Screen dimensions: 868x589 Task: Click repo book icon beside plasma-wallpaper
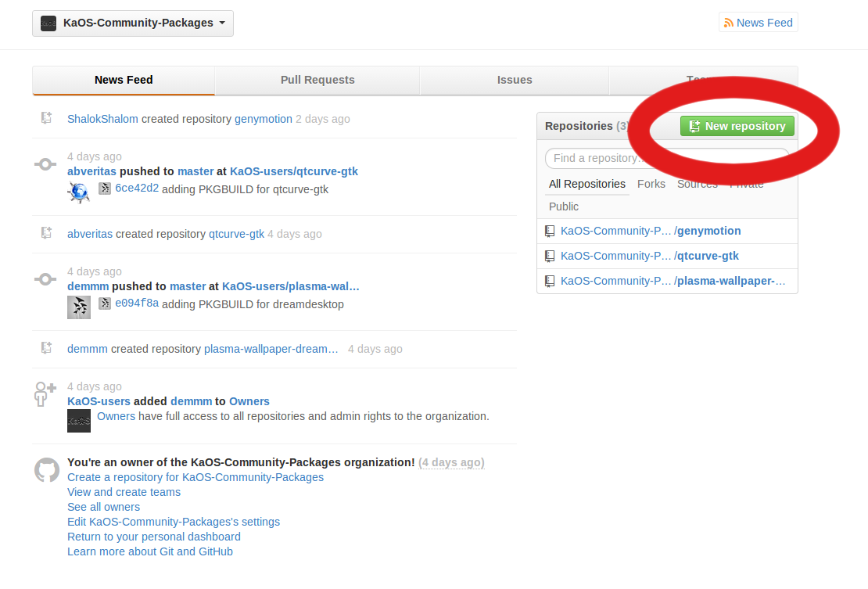550,281
